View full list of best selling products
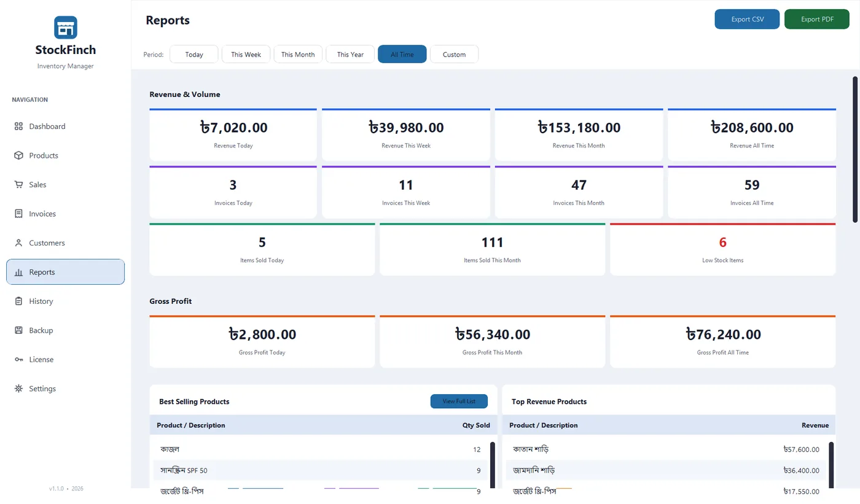The height and width of the screenshot is (504, 860). tap(459, 401)
